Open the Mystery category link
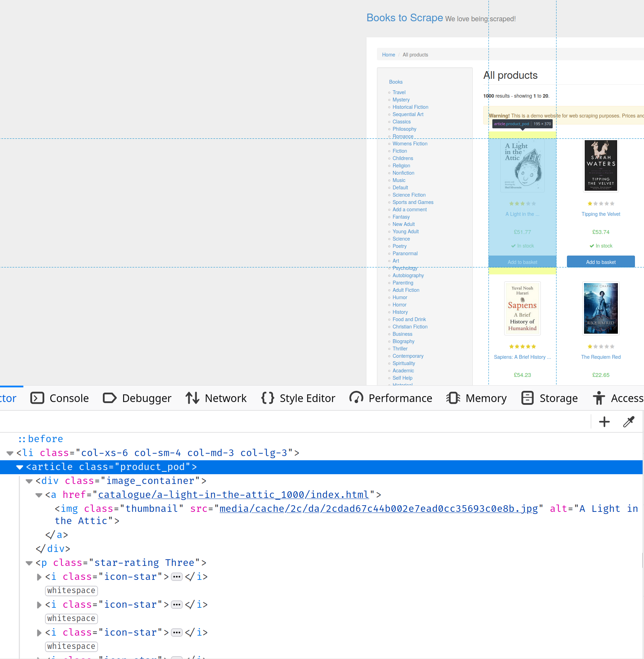This screenshot has height=659, width=644. 401,100
